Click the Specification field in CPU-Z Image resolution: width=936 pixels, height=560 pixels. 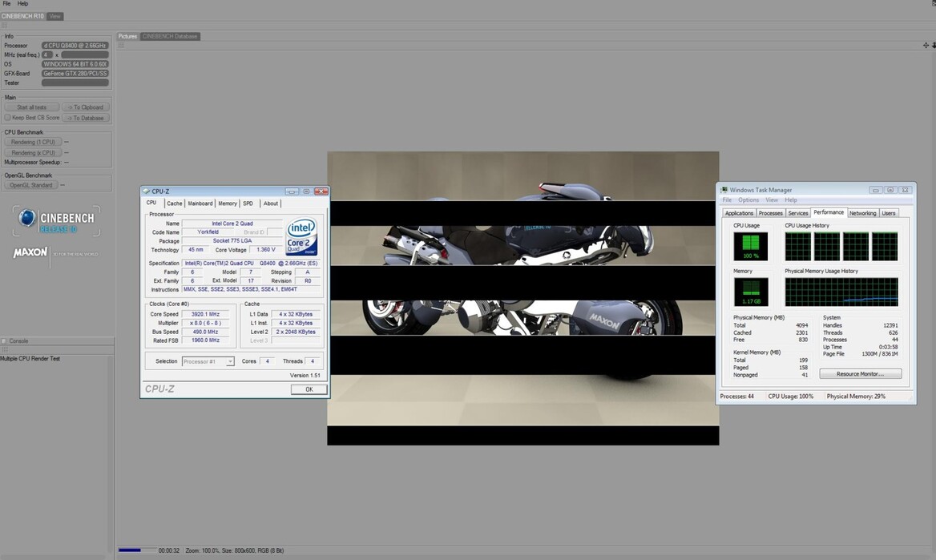[x=252, y=264]
